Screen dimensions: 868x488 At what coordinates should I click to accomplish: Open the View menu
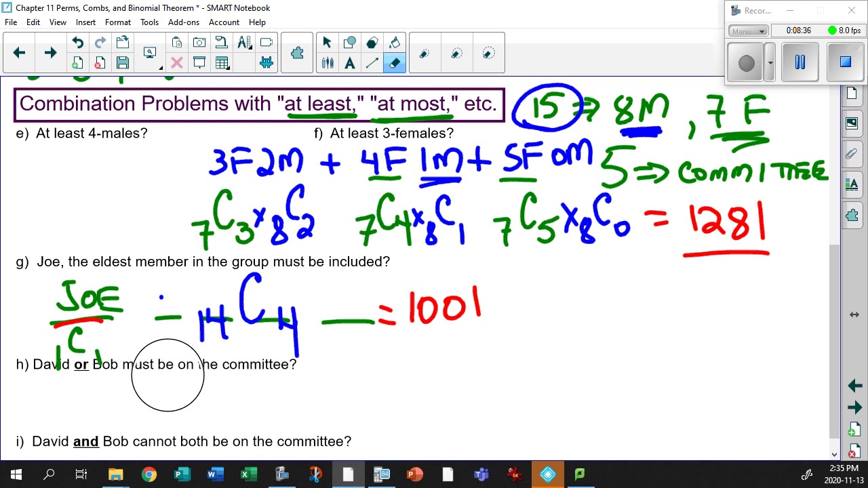click(x=58, y=22)
